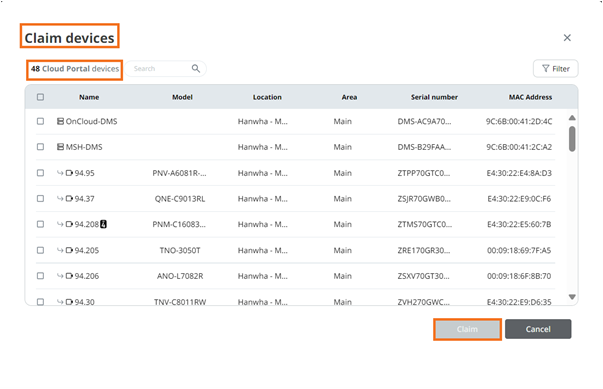Cancel the claim devices dialog
This screenshot has width=603, height=389.
538,329
